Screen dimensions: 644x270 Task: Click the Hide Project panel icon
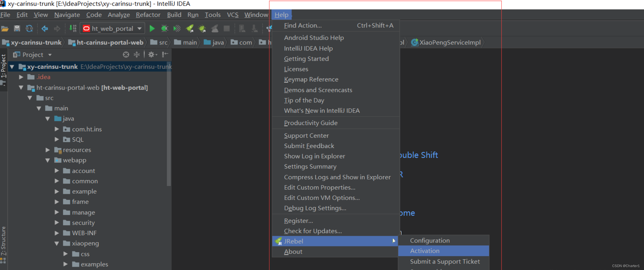click(165, 54)
